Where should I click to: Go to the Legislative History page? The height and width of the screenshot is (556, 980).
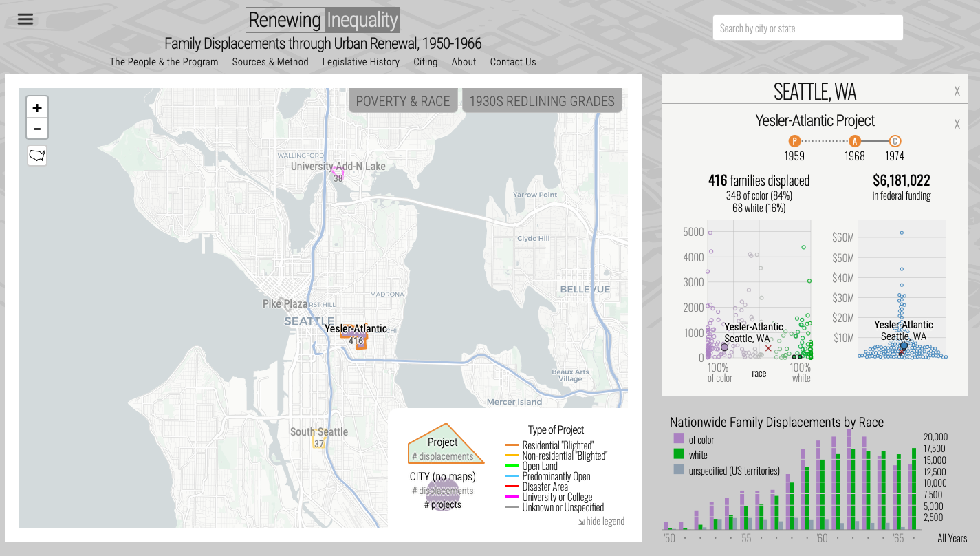(360, 62)
